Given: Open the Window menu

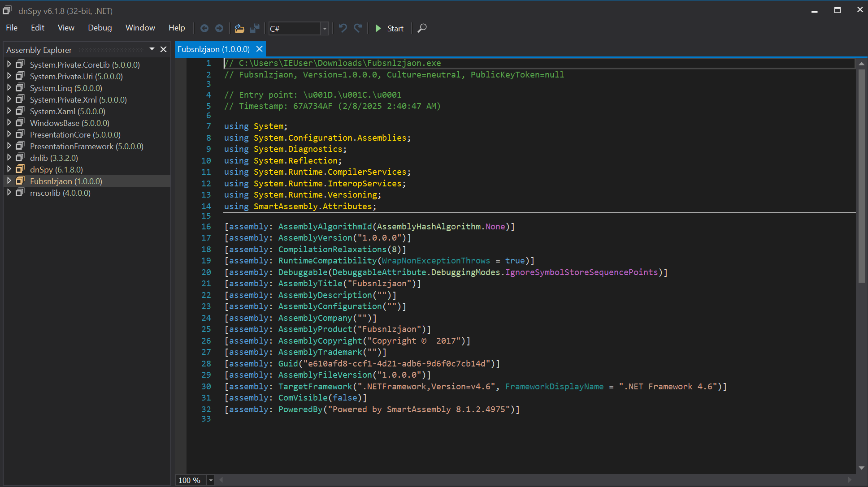Looking at the screenshot, I should [x=140, y=28].
